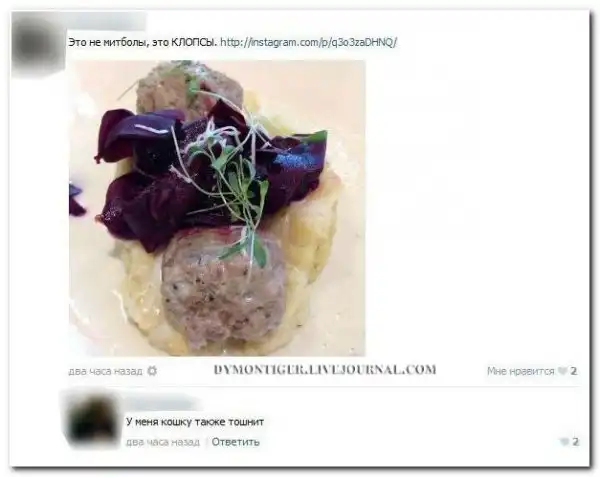Click the post author's blurred name
The height and width of the screenshot is (477, 600).
pos(107,22)
